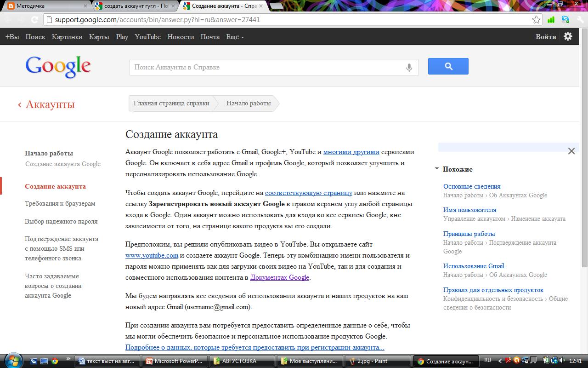This screenshot has height=368, width=588.
Task: Click 'Главная страница справки' breadcrumb
Action: [x=171, y=103]
